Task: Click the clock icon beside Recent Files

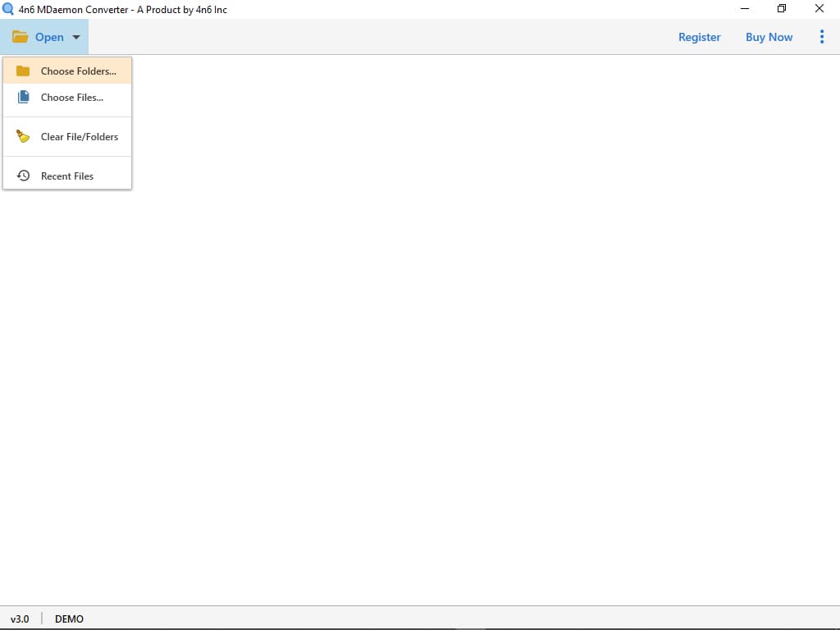Action: point(23,176)
